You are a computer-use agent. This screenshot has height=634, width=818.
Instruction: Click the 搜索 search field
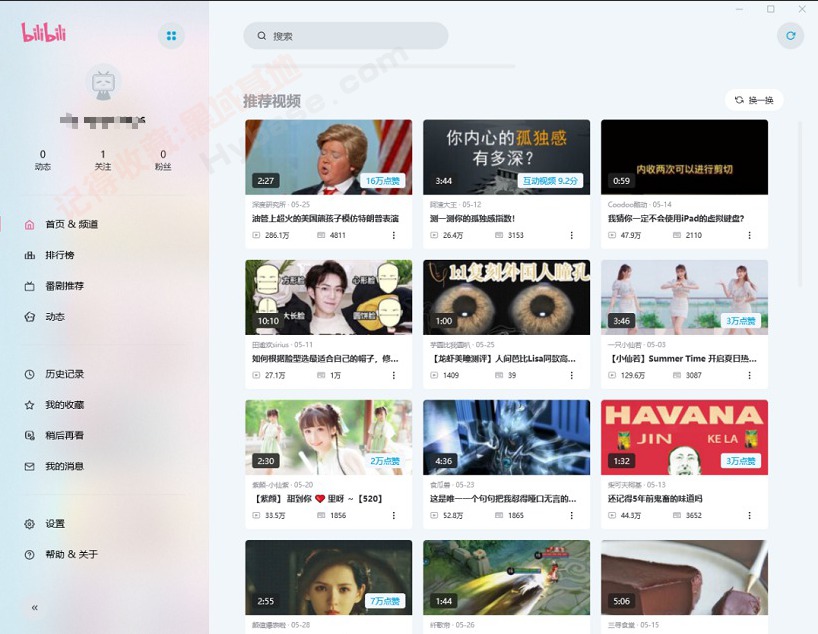(x=346, y=36)
